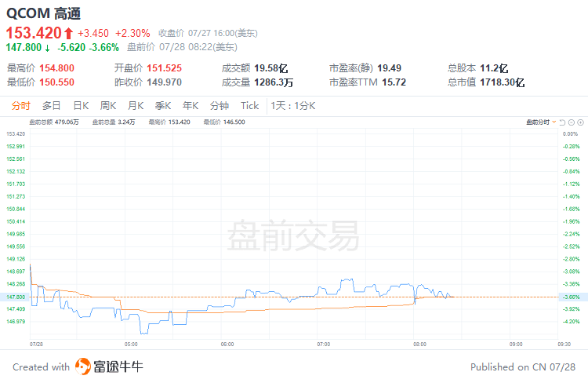Click the 盘前总额 479.06万 label
Screen dimensions: 588x383
54,122
